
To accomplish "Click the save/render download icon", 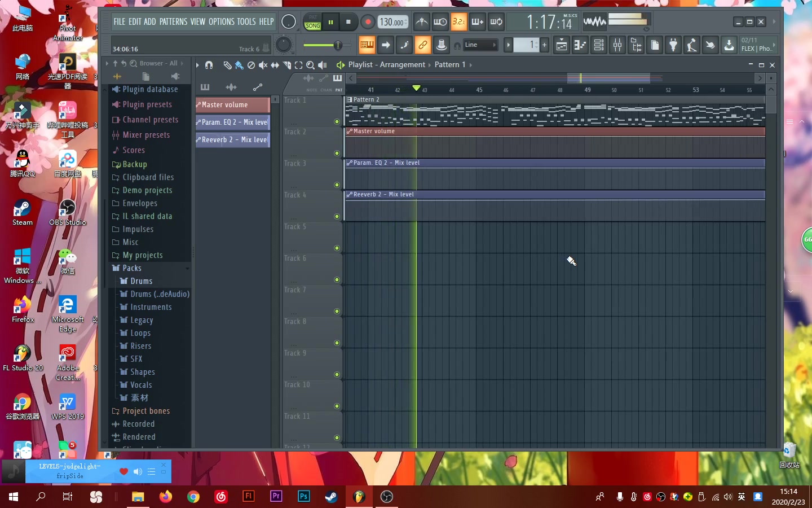I will [x=729, y=45].
